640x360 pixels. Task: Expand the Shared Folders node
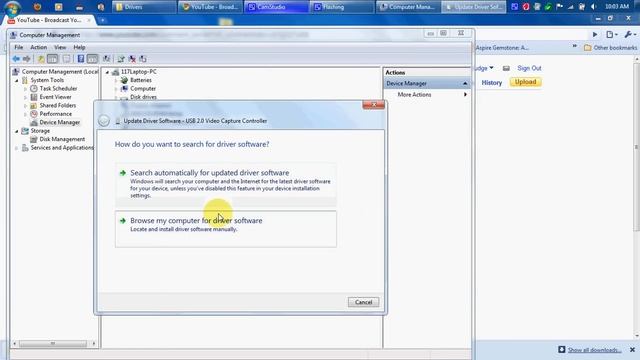point(25,106)
